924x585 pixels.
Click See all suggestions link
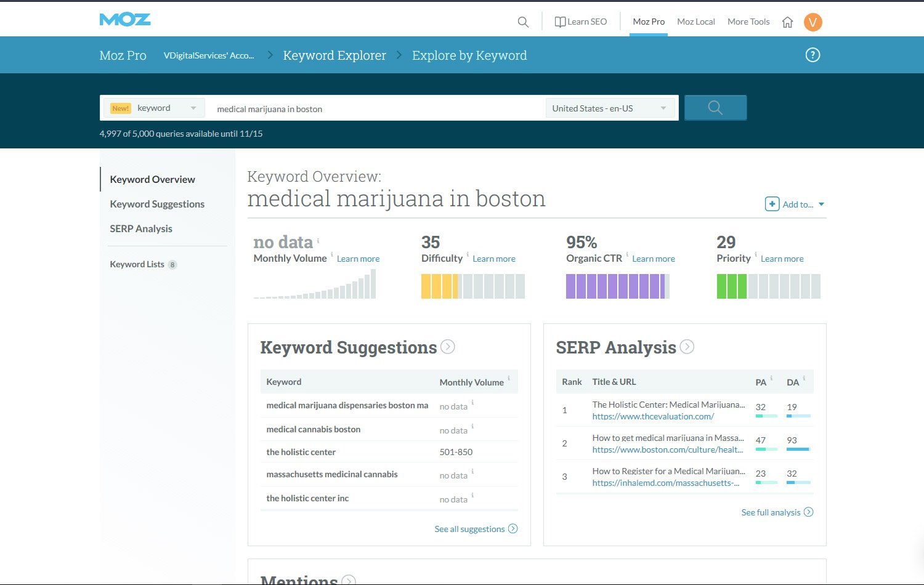pyautogui.click(x=469, y=529)
